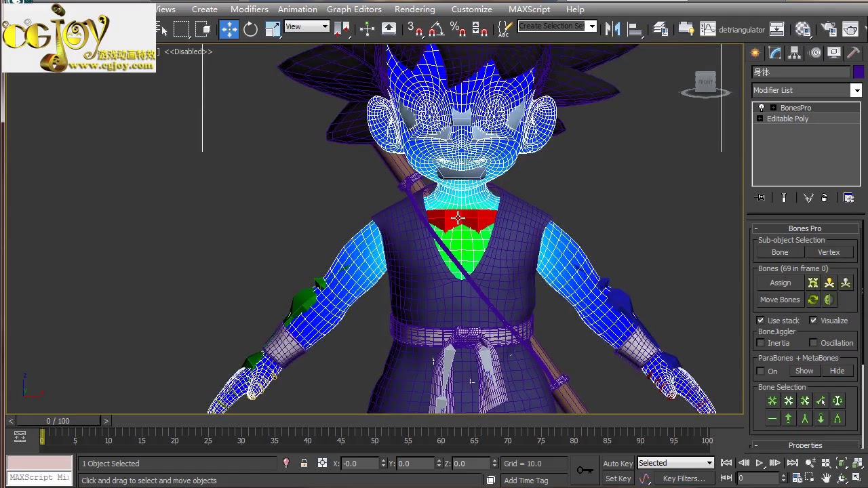The height and width of the screenshot is (488, 868).
Task: Click the Set Keys key icon
Action: pos(585,470)
